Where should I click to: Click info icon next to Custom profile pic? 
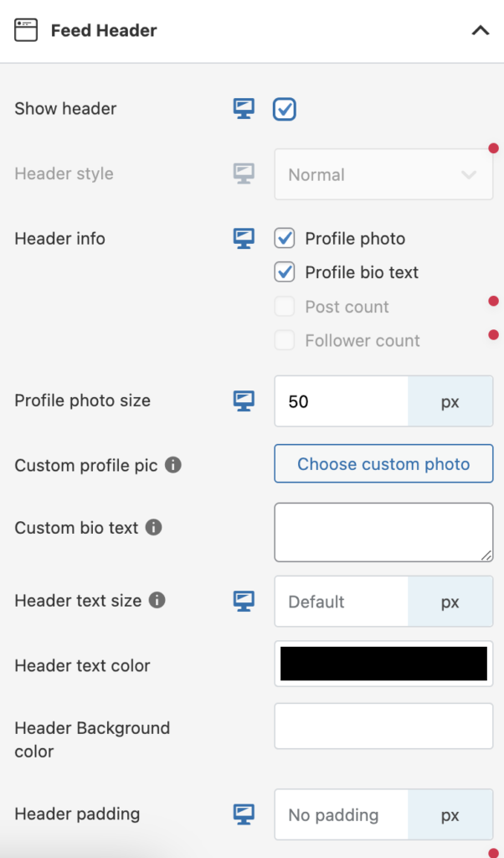pyautogui.click(x=173, y=464)
